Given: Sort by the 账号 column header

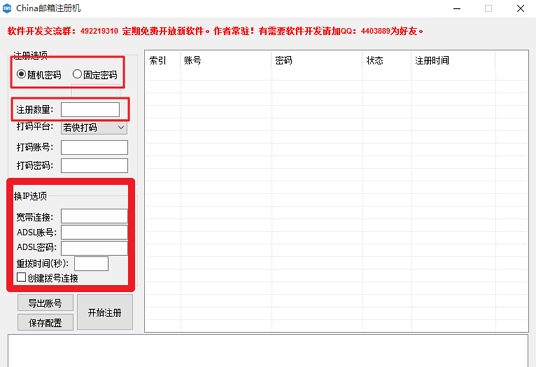Looking at the screenshot, I should [x=226, y=61].
